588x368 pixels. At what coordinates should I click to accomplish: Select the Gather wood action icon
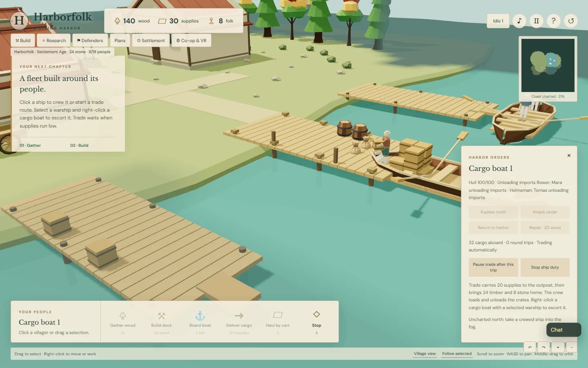(122, 316)
